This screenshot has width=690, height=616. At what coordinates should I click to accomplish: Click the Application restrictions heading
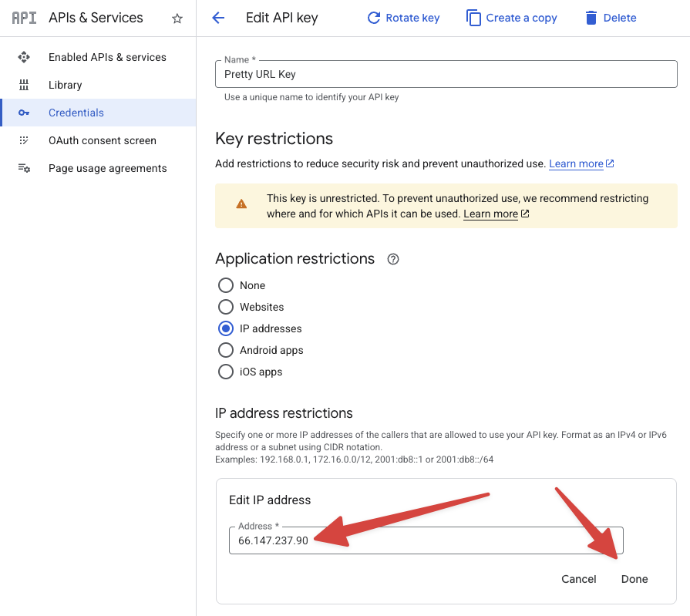pyautogui.click(x=295, y=259)
